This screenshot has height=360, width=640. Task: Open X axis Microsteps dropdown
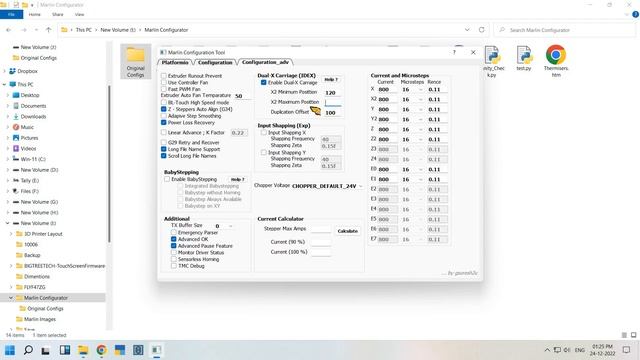pos(413,89)
